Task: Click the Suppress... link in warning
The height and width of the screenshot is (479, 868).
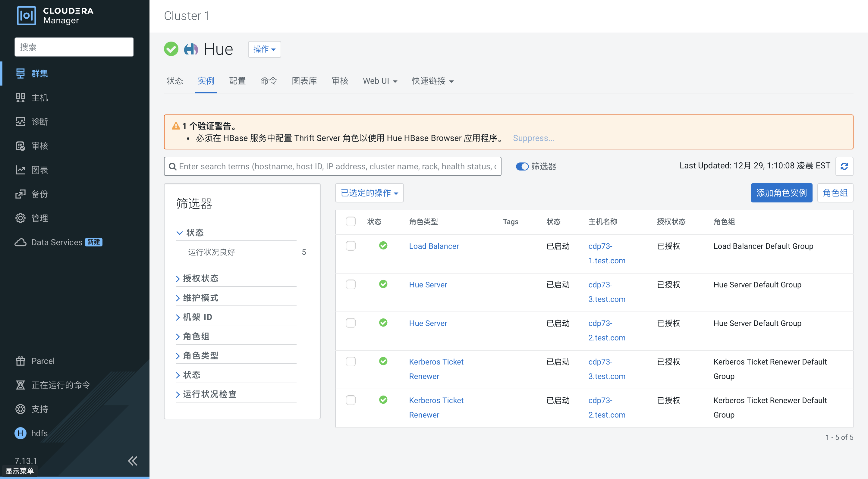Action: 533,138
